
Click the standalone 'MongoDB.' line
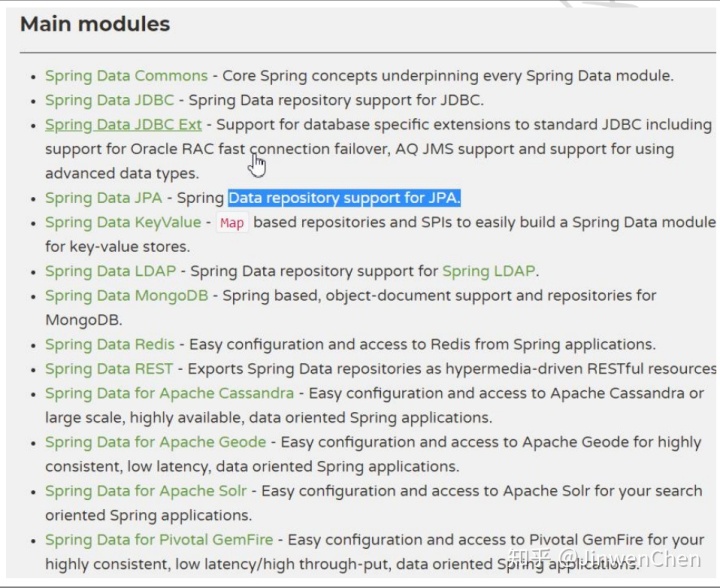(x=84, y=320)
